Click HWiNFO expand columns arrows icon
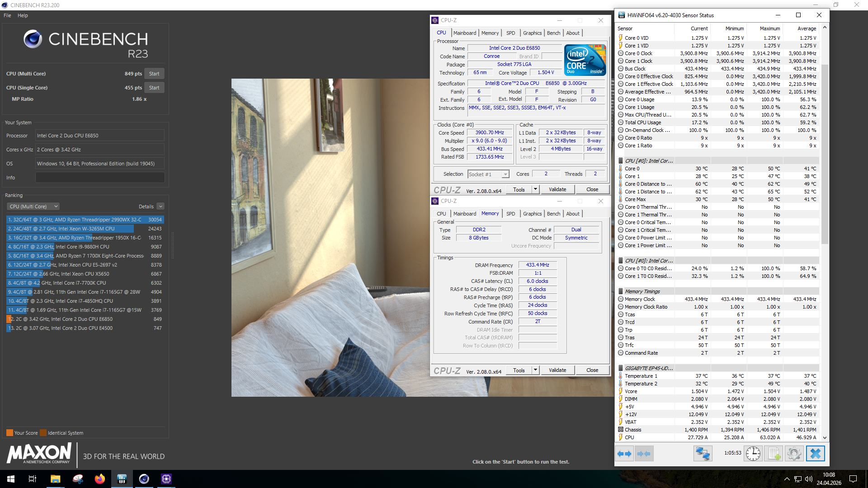Viewport: 868px width, 488px height. click(x=624, y=453)
